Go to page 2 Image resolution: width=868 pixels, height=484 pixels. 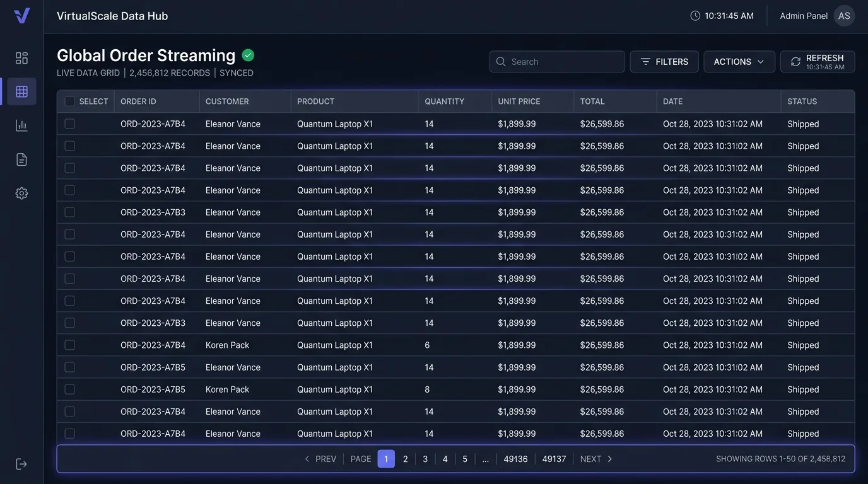406,459
